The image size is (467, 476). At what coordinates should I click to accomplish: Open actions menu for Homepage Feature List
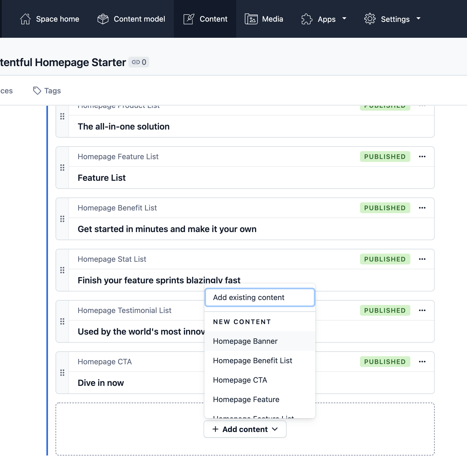(x=422, y=157)
